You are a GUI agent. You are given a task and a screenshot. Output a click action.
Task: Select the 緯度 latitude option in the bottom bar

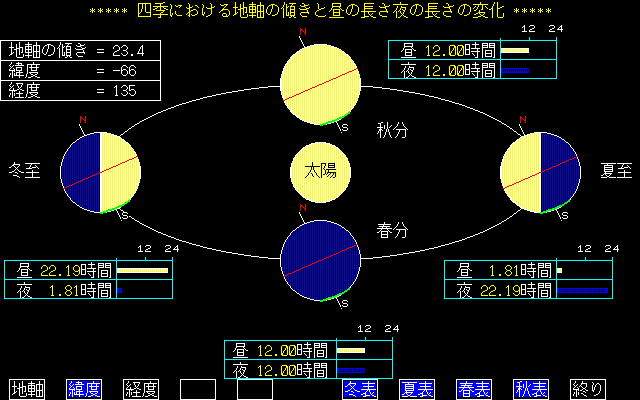[84, 389]
